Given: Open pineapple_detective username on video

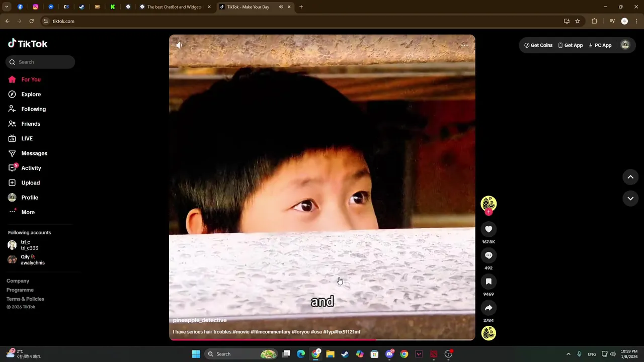Looking at the screenshot, I should click(200, 320).
